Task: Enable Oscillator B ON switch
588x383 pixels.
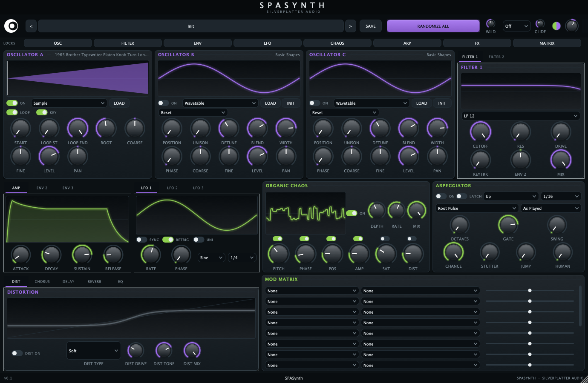Action: coord(163,103)
